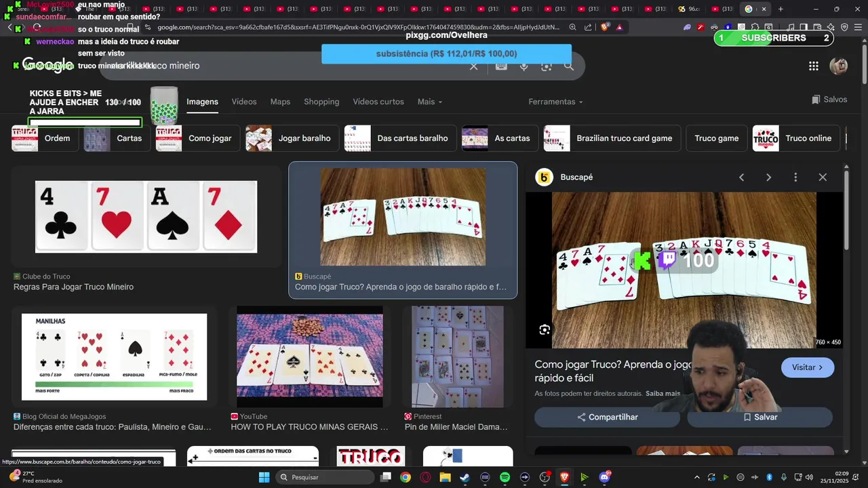
Task: Open Brave hamburger main menu
Action: tap(858, 27)
